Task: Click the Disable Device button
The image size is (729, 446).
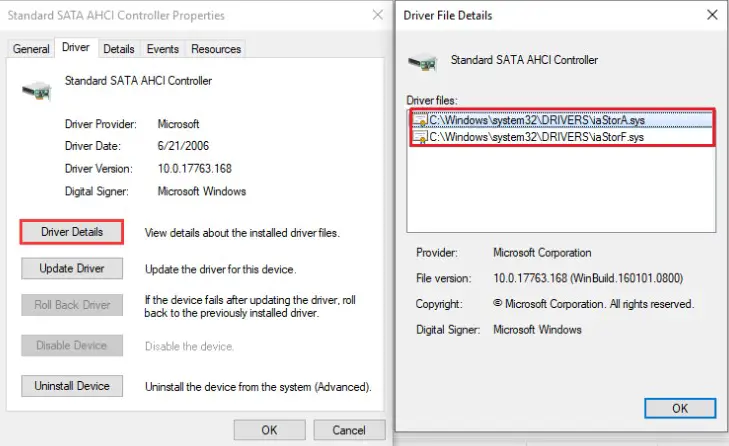Action: point(72,346)
